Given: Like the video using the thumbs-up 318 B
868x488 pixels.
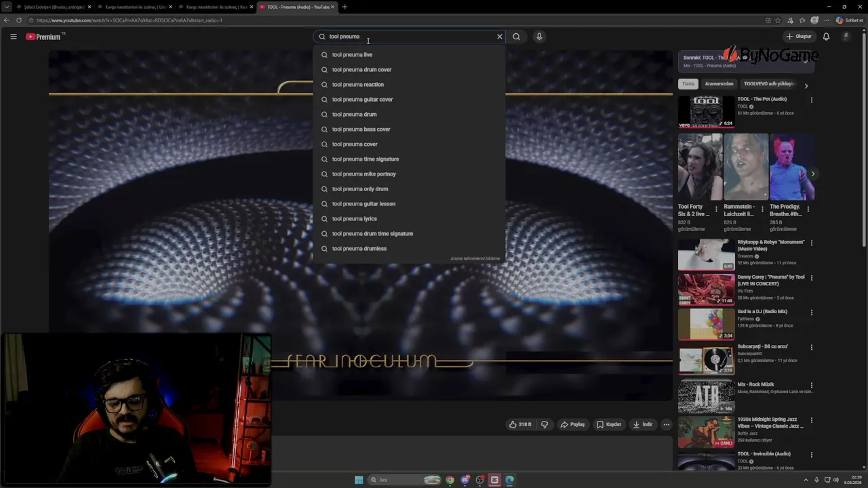Looking at the screenshot, I should (520, 424).
